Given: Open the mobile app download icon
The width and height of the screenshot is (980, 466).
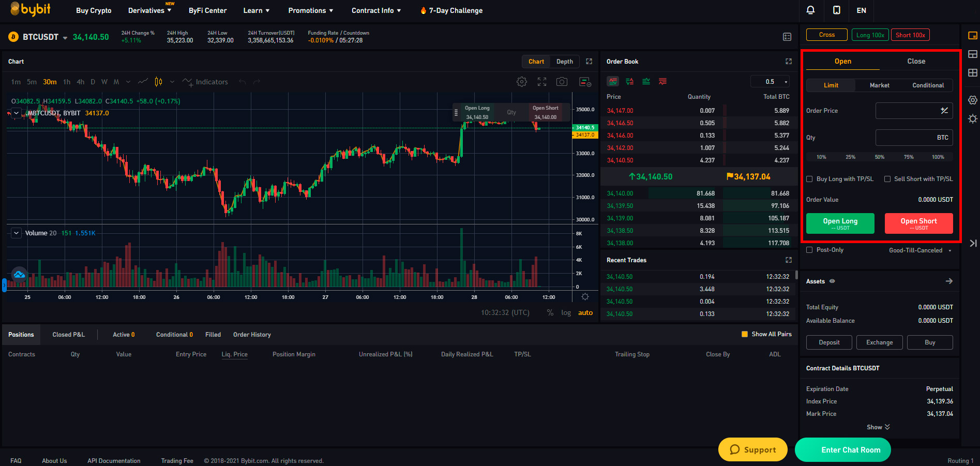Looking at the screenshot, I should click(836, 10).
